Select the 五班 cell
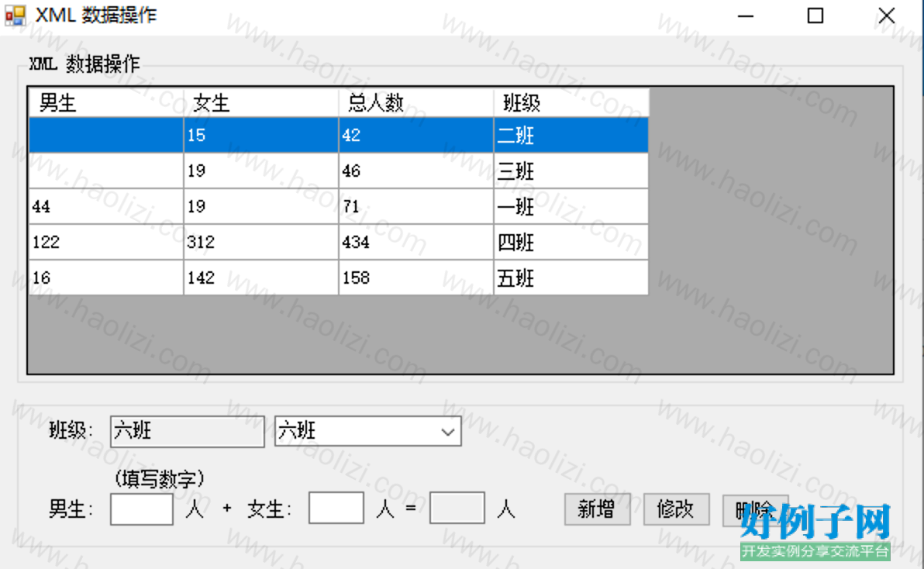This screenshot has width=924, height=569. point(571,278)
